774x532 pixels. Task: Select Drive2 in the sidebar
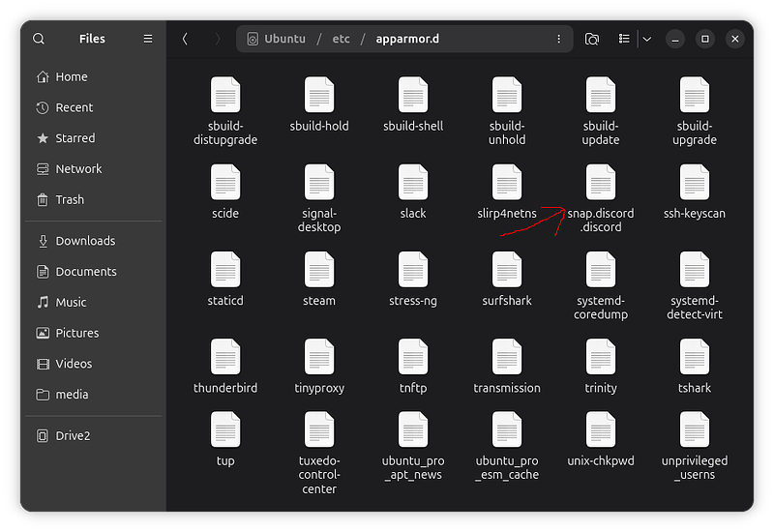coord(73,435)
